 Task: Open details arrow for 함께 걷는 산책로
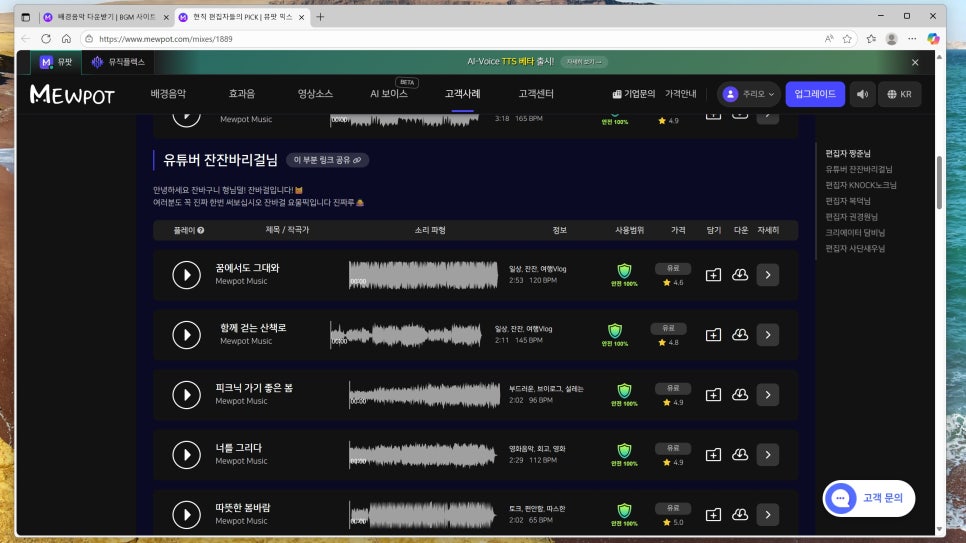[x=768, y=335]
